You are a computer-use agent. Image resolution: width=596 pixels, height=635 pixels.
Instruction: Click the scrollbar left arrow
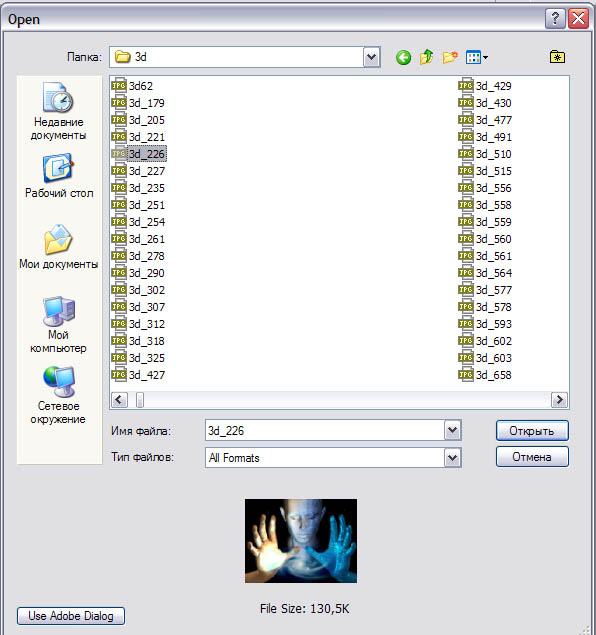pos(119,400)
